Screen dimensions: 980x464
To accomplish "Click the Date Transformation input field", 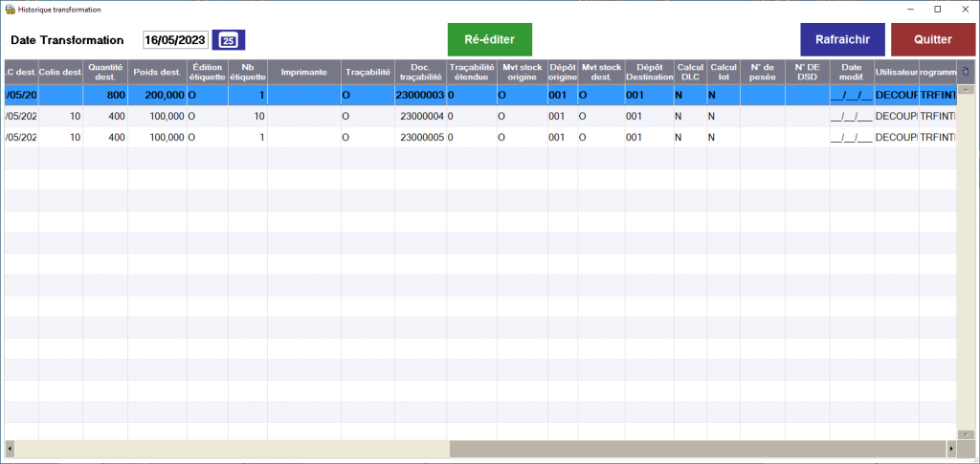I will click(x=175, y=40).
